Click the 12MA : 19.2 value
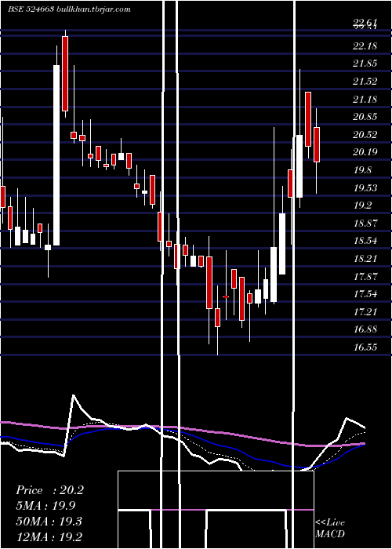The height and width of the screenshot is (549, 392). pyautogui.click(x=49, y=536)
